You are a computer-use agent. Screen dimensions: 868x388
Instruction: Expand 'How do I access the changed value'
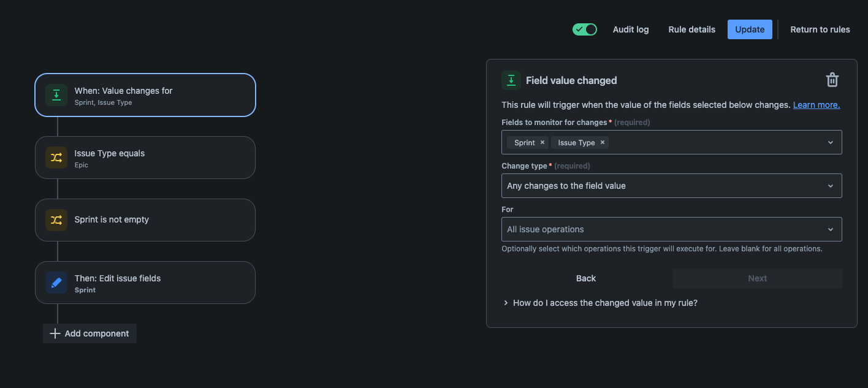506,303
